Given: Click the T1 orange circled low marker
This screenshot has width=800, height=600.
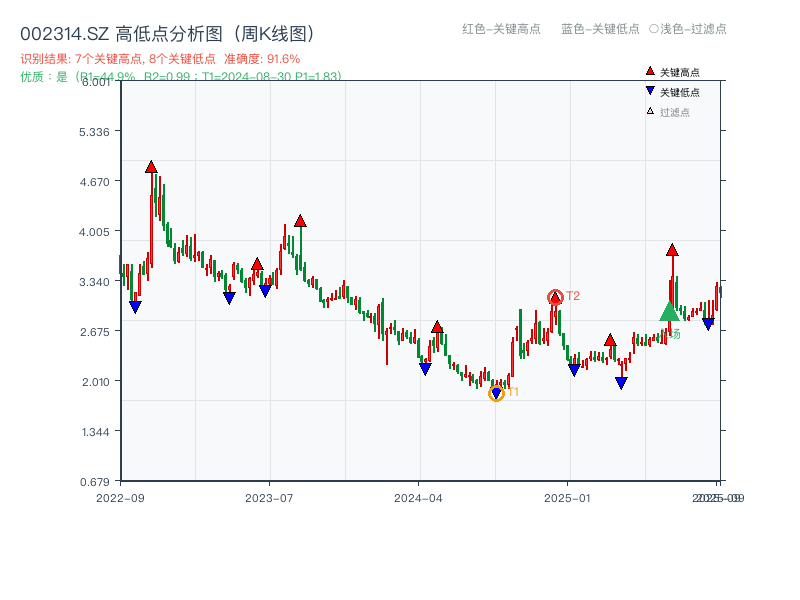Looking at the screenshot, I should pos(497,392).
